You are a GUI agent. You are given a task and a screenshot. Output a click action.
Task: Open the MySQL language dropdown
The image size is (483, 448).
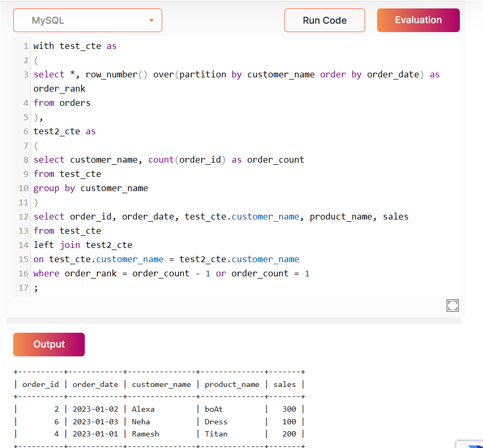[87, 21]
